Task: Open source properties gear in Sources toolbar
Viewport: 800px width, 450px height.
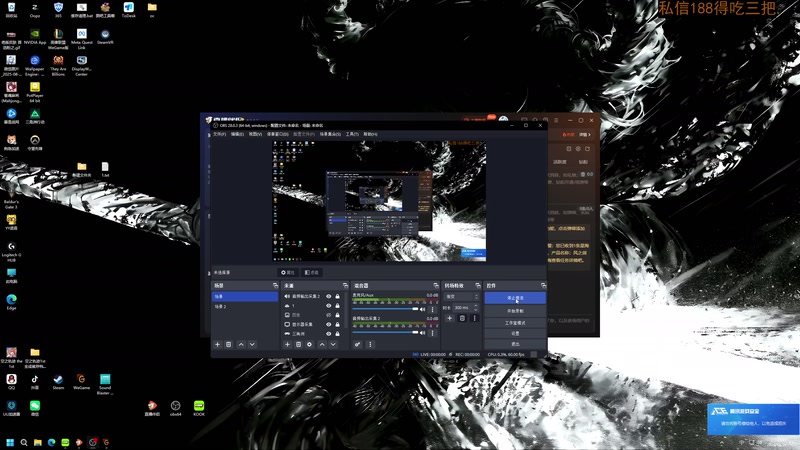Action: [309, 344]
